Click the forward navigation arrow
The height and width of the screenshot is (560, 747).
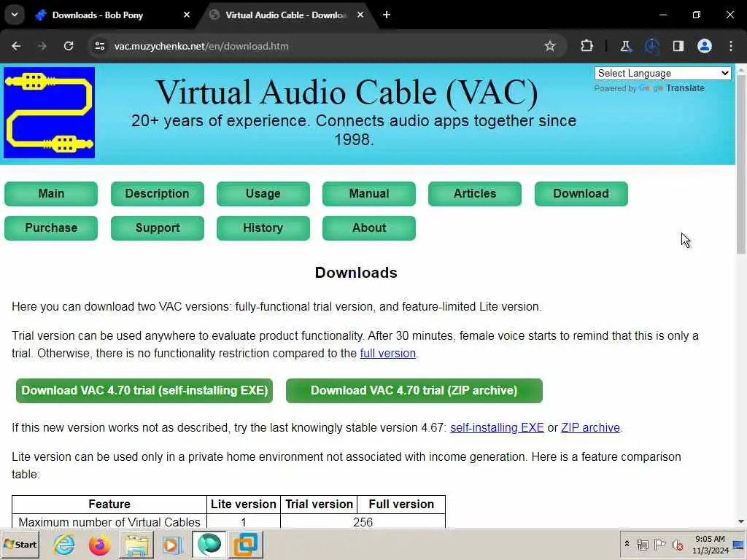(x=42, y=46)
